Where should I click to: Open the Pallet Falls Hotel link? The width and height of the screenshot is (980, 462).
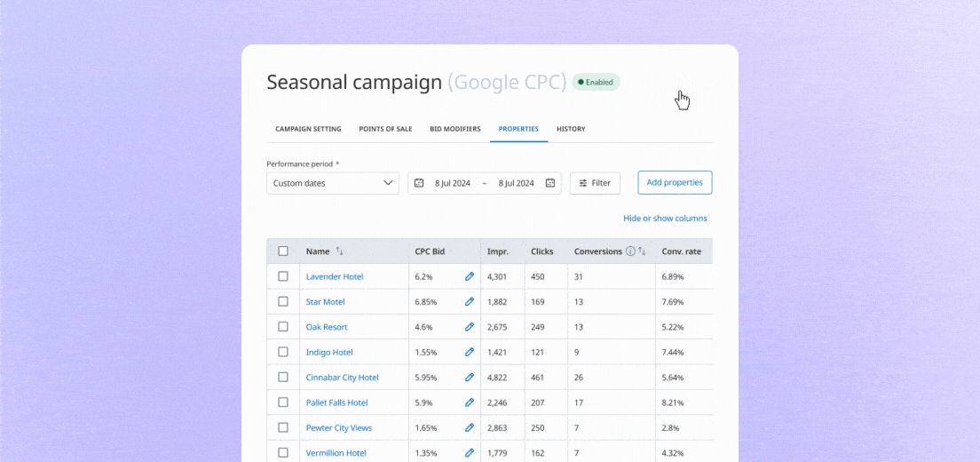(x=336, y=402)
